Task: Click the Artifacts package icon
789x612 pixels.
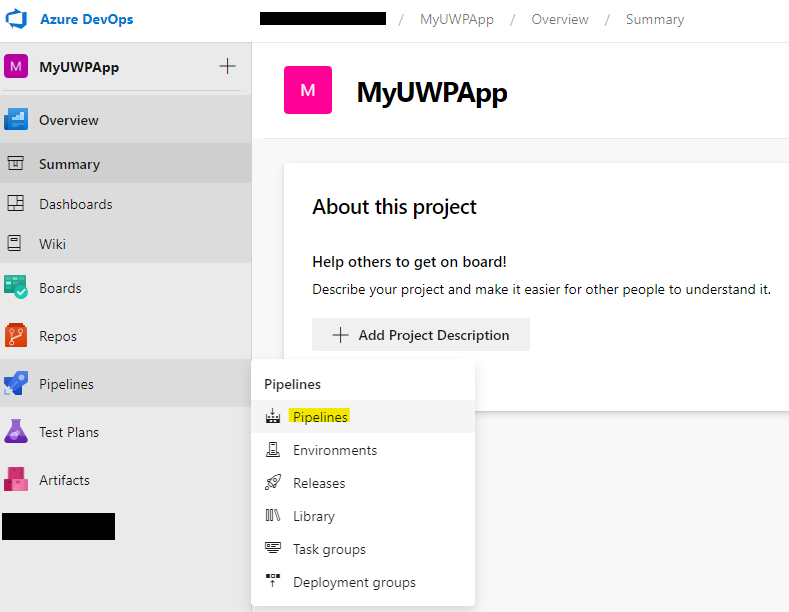Action: [x=16, y=479]
